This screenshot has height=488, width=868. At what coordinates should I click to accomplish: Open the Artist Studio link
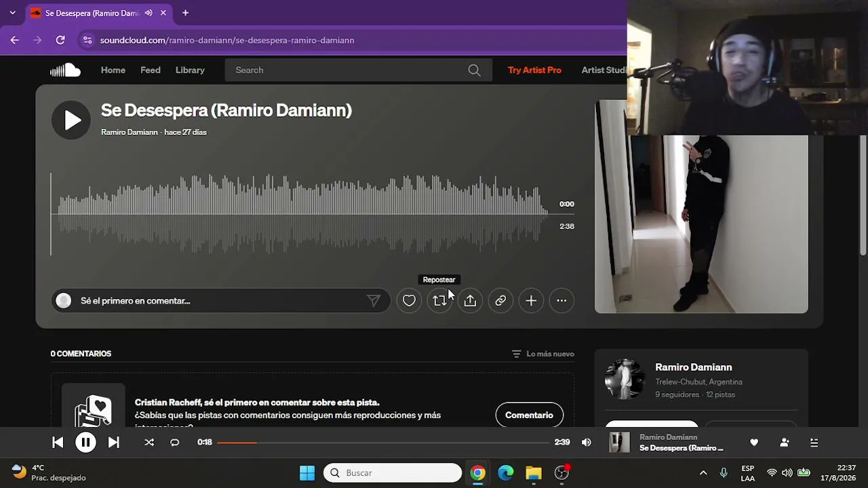[x=604, y=70]
